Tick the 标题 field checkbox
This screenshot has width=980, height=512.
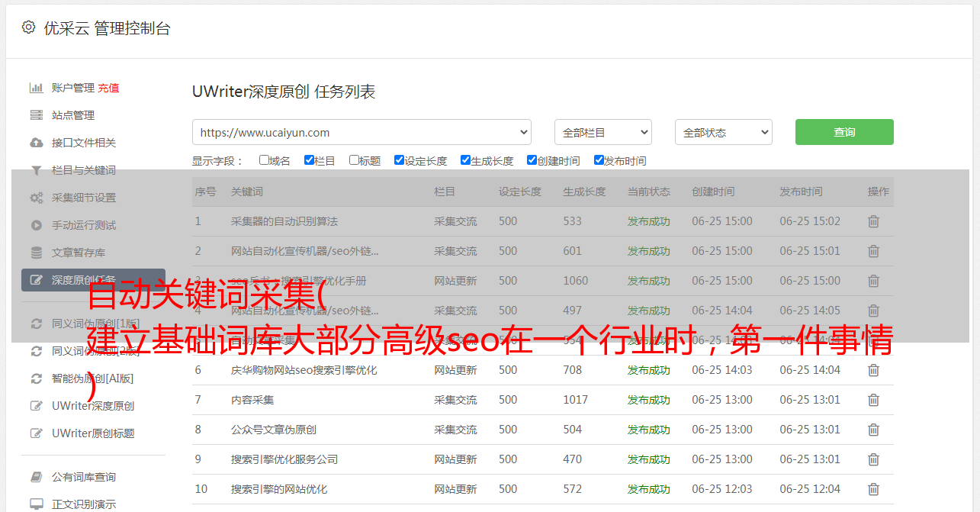coord(354,160)
